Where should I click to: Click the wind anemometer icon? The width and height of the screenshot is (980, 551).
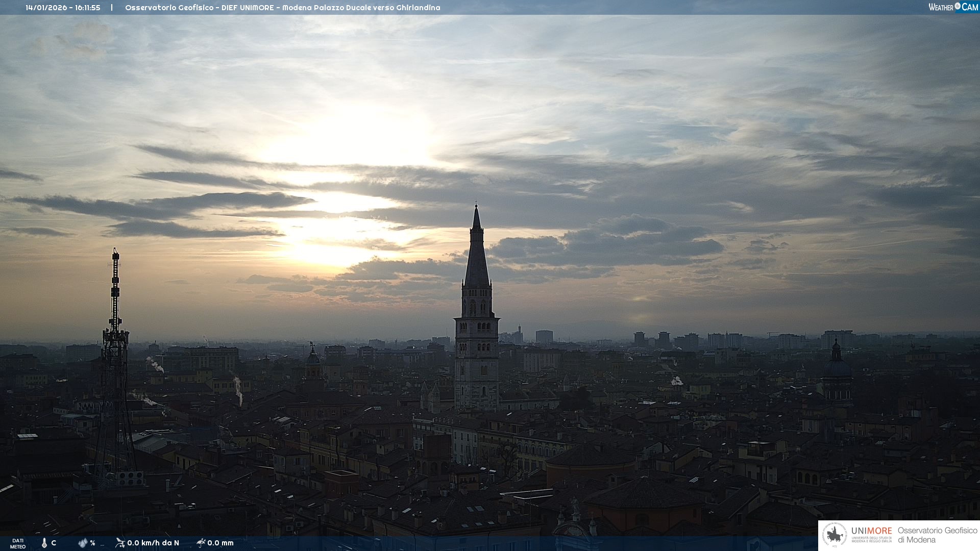click(x=120, y=543)
